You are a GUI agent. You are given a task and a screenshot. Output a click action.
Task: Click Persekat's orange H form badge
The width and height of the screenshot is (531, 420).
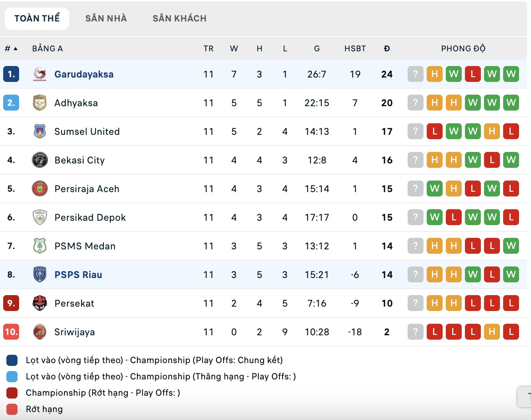click(435, 303)
